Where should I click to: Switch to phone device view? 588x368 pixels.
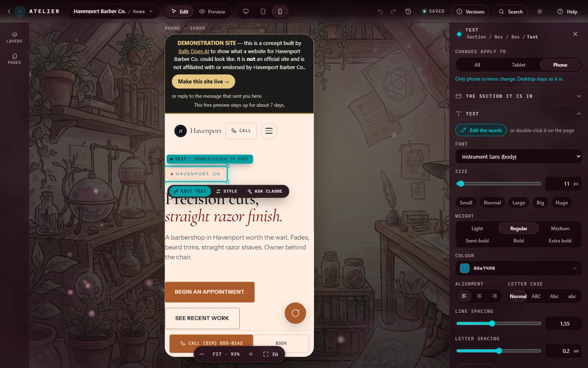pos(280,11)
